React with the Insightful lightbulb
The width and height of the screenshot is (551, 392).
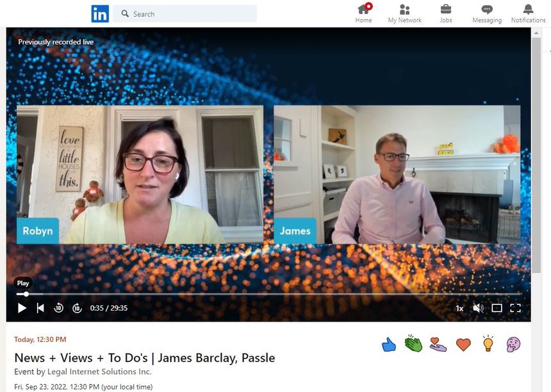click(488, 344)
